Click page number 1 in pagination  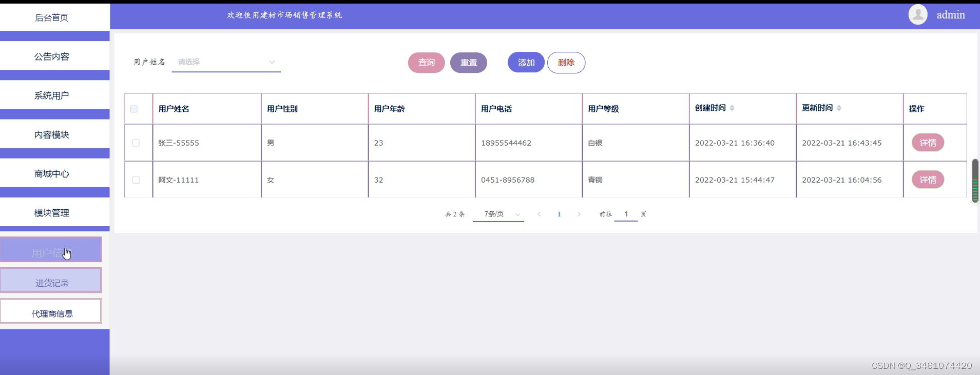click(x=559, y=214)
